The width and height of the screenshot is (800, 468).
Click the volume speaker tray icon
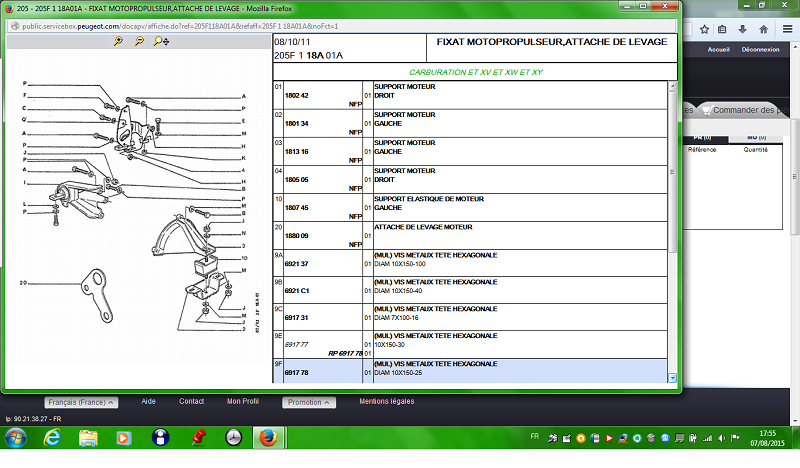click(721, 438)
